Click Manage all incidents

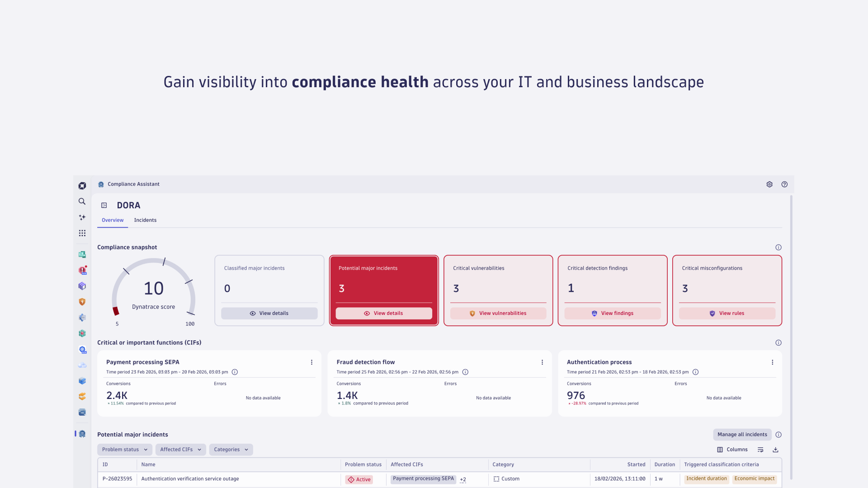click(742, 434)
